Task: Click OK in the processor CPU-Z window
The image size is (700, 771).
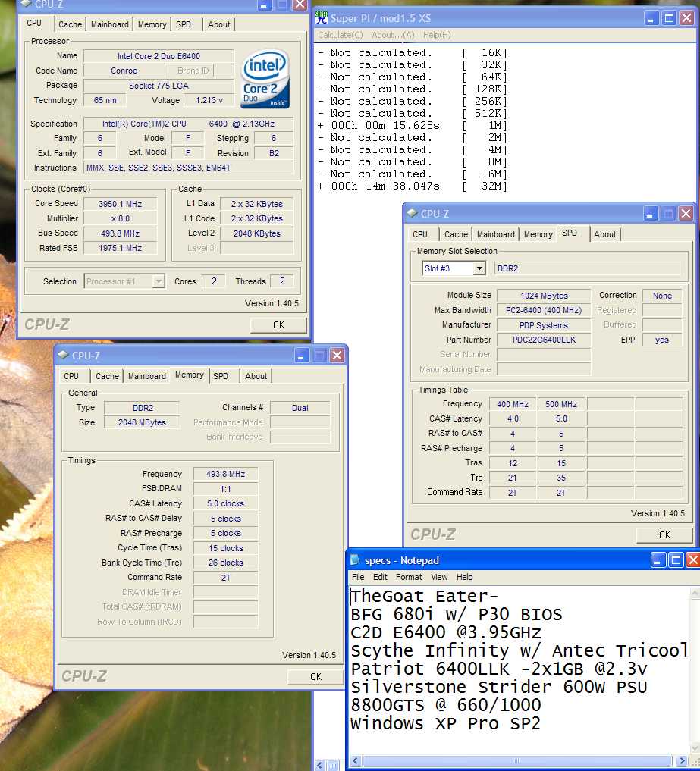Action: [278, 325]
